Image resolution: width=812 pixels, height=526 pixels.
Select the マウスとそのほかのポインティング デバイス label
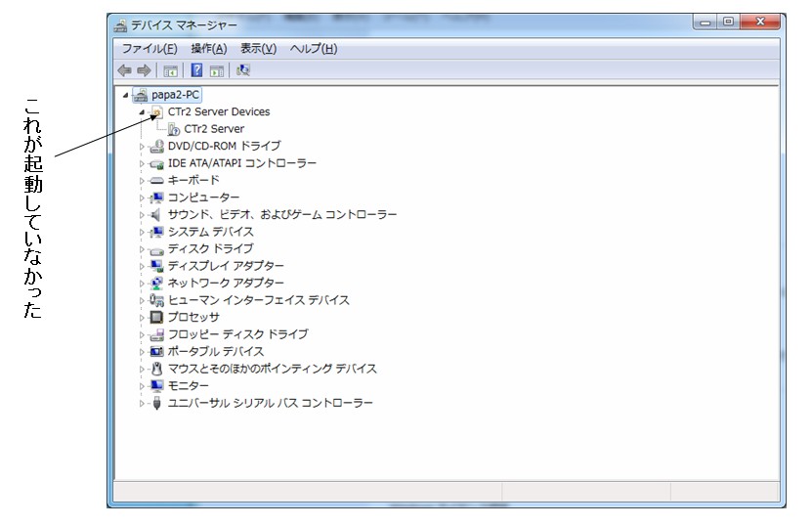tap(273, 369)
